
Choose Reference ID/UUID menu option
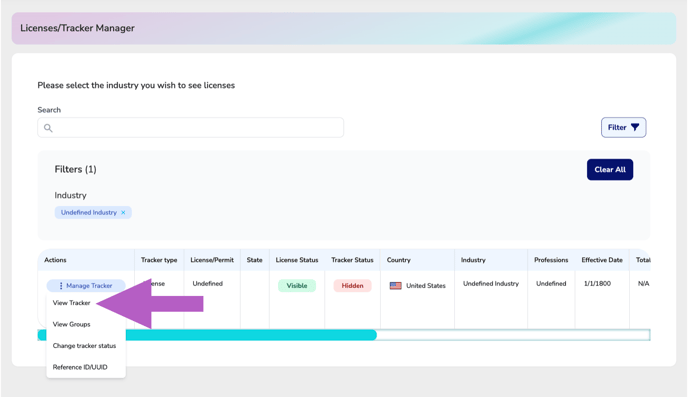pyautogui.click(x=80, y=367)
